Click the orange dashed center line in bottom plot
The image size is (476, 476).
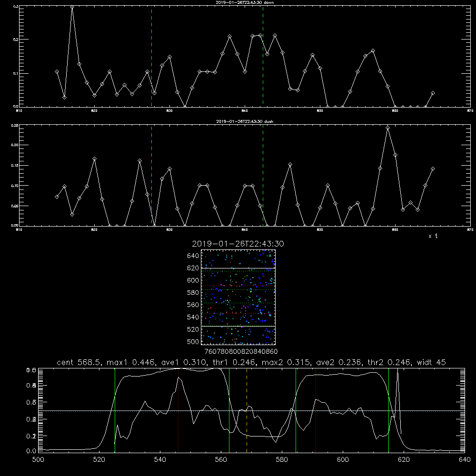point(247,410)
